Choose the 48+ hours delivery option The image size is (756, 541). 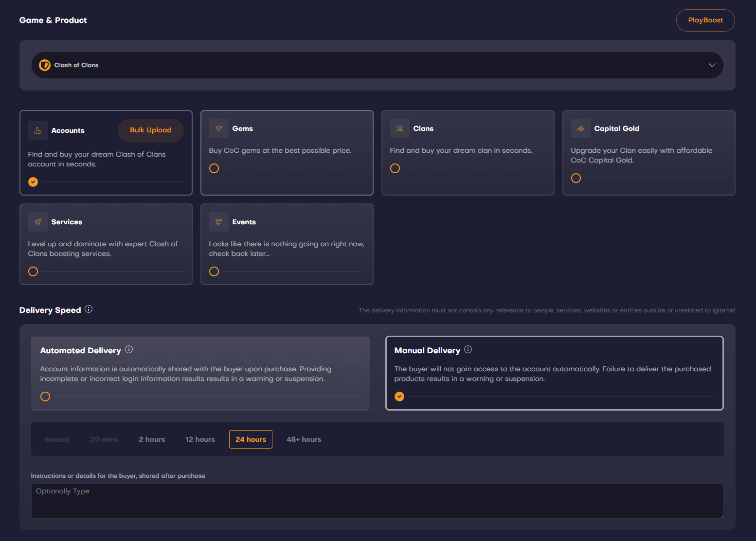point(304,439)
